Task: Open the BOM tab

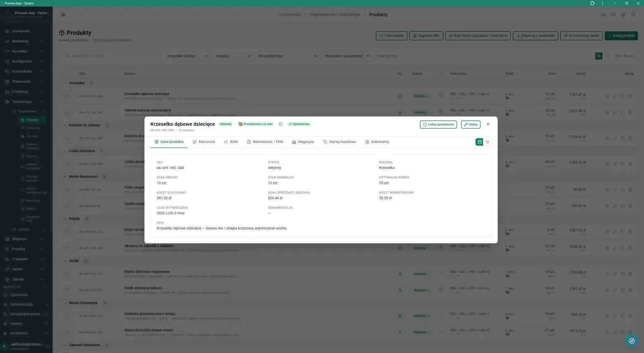Action: [x=231, y=142]
